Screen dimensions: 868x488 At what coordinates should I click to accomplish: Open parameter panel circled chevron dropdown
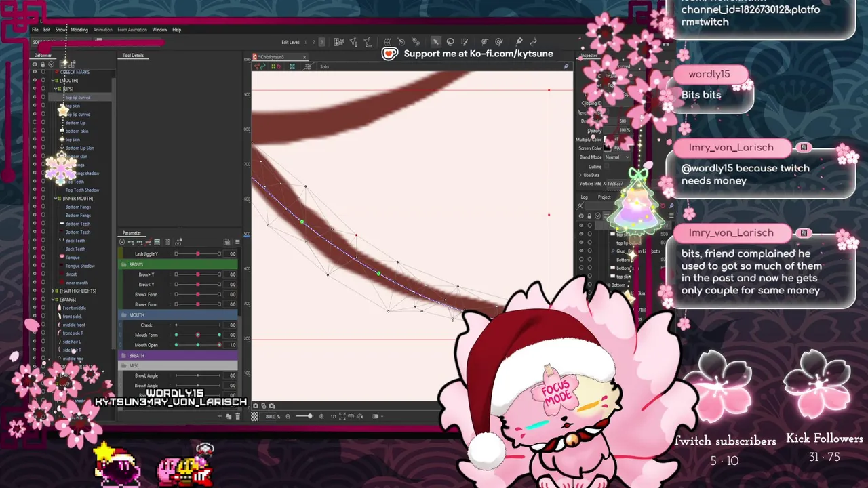pos(122,242)
